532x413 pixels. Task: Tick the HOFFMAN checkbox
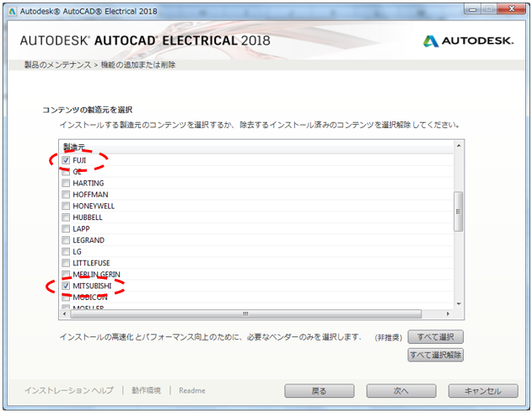[x=66, y=195]
